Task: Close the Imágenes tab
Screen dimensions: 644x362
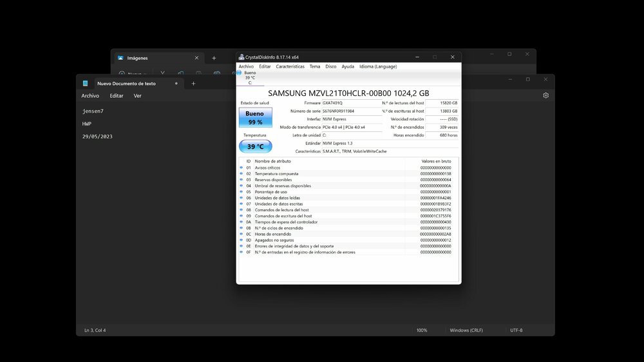Action: click(196, 58)
